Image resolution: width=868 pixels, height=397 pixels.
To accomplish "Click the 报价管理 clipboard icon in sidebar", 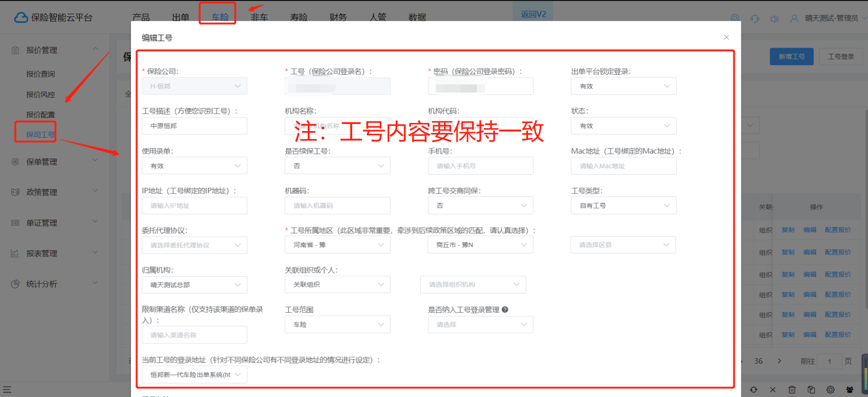I will (x=15, y=50).
